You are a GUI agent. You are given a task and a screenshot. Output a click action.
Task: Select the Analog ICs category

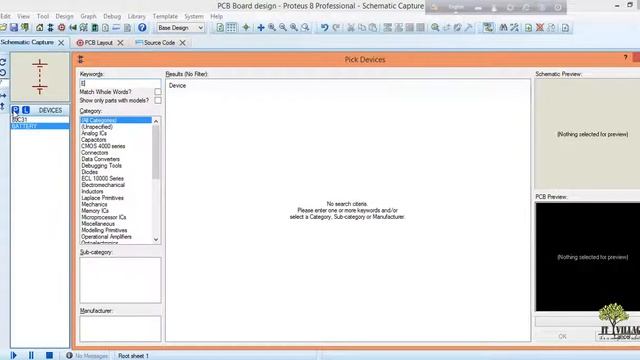click(x=94, y=133)
